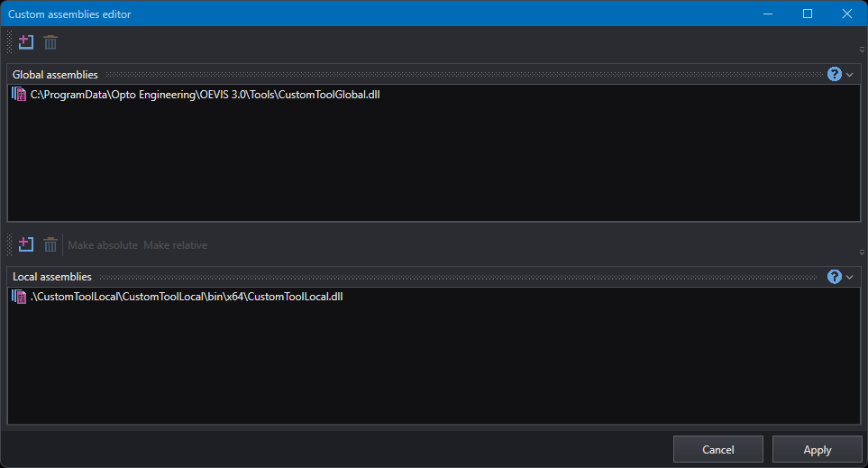Image resolution: width=868 pixels, height=468 pixels.
Task: Open upper toolbar overflow options arrow
Action: point(862,50)
